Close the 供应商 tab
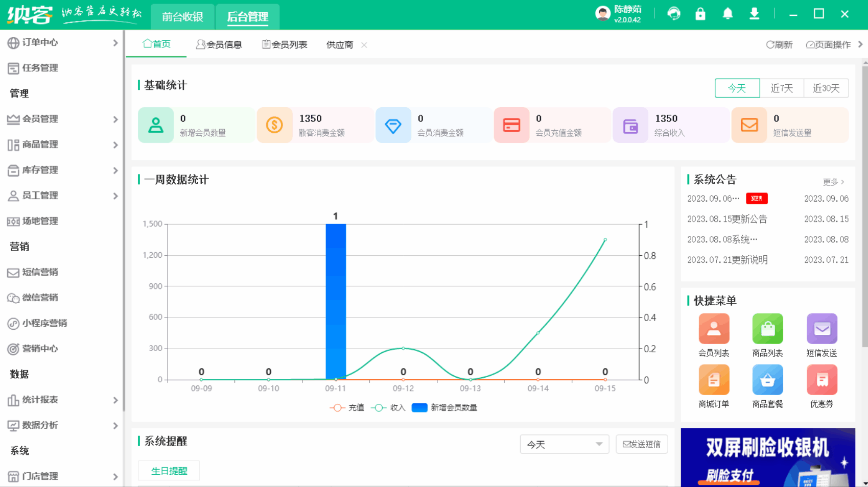This screenshot has width=868, height=487. click(x=364, y=45)
